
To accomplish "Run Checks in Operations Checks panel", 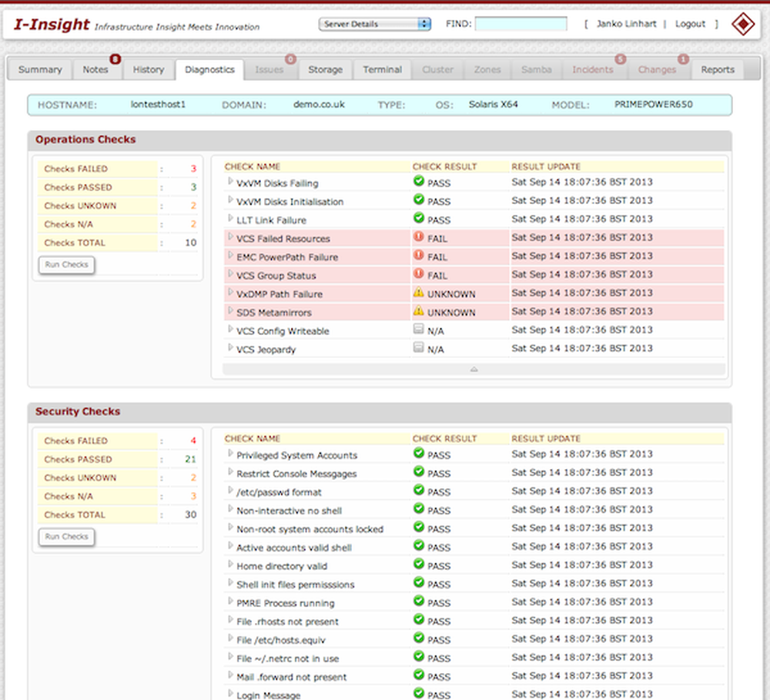I will 66,265.
